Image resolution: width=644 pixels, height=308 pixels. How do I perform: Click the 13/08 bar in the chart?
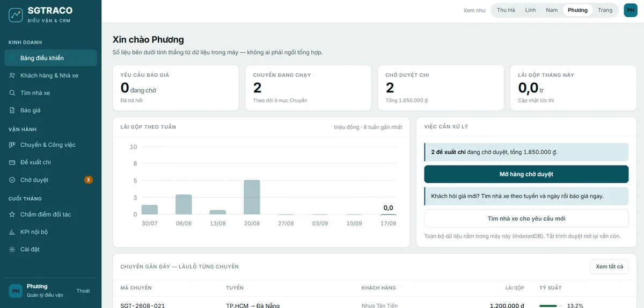[218, 212]
